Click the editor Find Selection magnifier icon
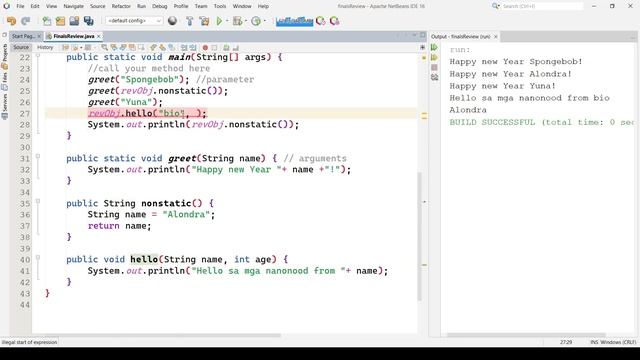This screenshot has width=640, height=360. (x=104, y=47)
